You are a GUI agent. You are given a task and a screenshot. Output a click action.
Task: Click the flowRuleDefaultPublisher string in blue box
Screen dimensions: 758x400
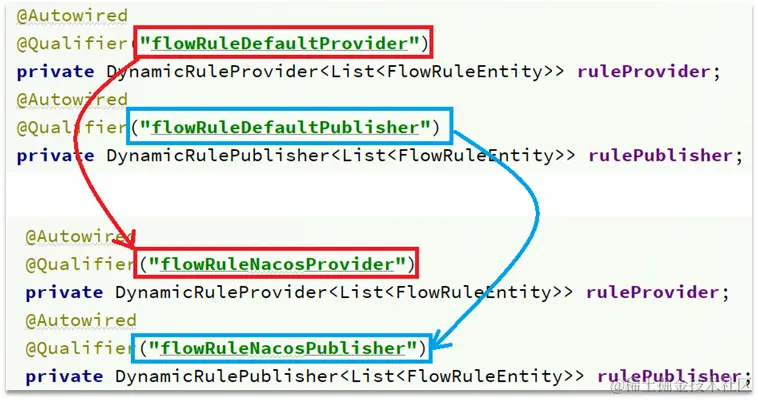[285, 127]
